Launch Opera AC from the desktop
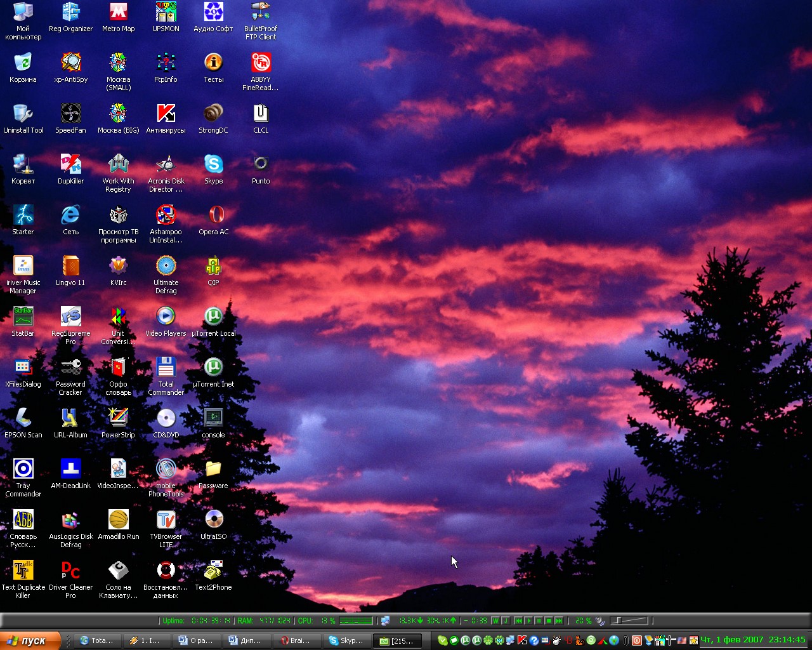The image size is (812, 650). [213, 216]
